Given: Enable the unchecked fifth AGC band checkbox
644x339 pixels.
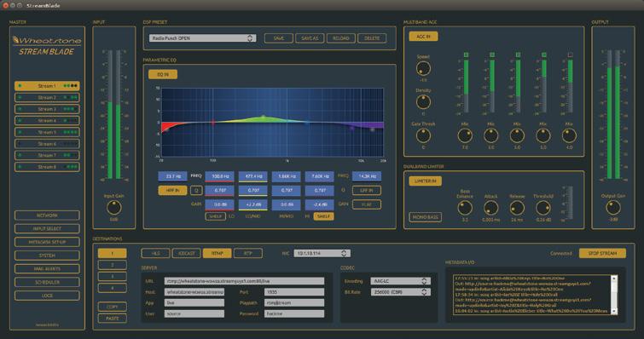Looking at the screenshot, I should point(570,55).
